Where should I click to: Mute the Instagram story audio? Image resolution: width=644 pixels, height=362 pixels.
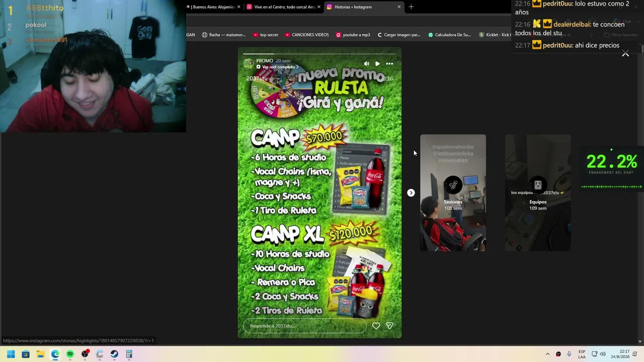366,64
